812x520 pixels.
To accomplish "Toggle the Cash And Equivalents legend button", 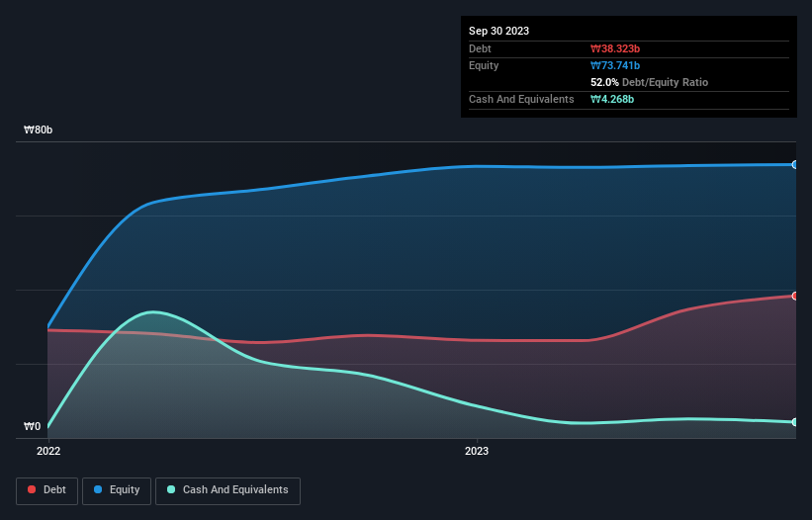I will pos(227,490).
